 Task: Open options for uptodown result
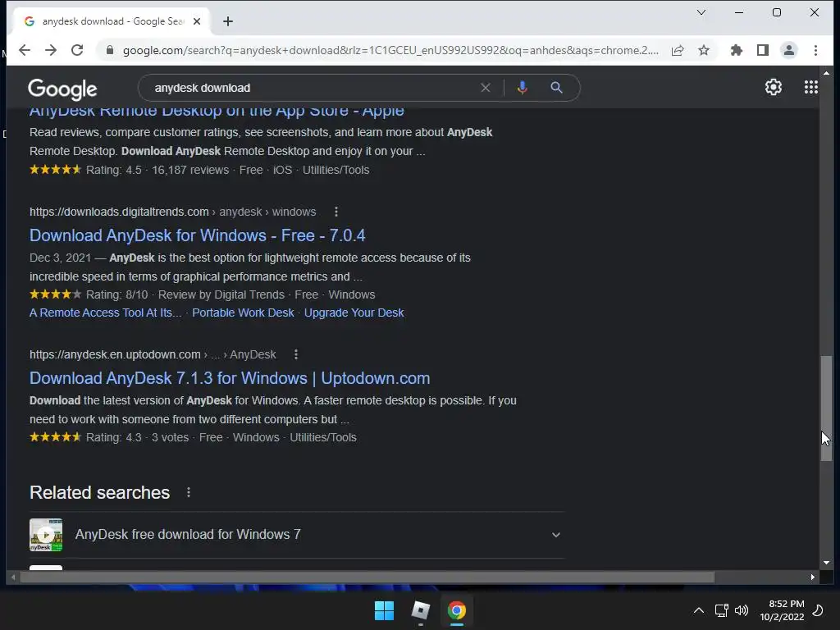295,354
